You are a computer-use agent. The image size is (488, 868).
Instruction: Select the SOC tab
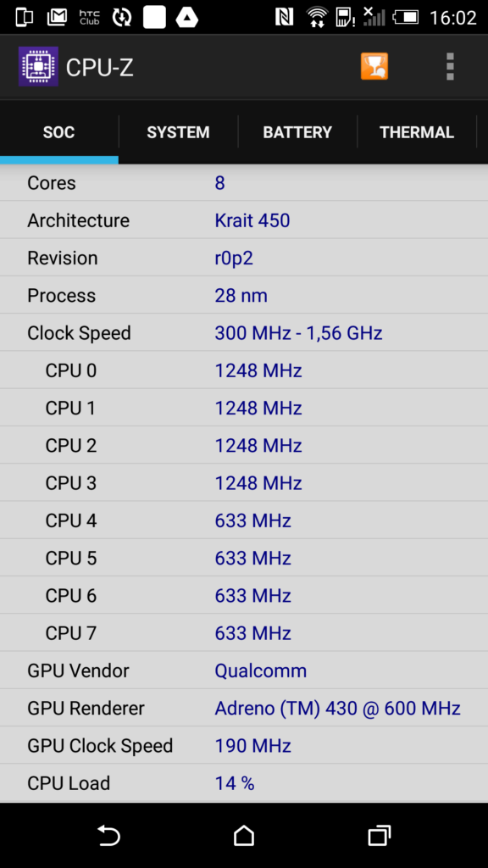coord(59,132)
